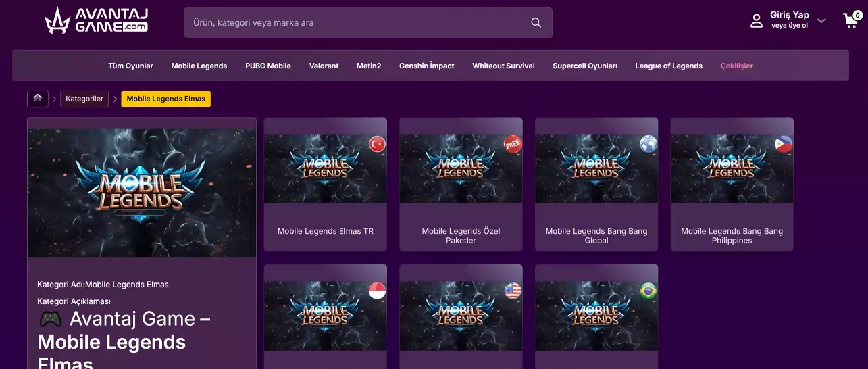This screenshot has width=868, height=369.
Task: Open Whiteout Survival menu item
Action: tap(503, 66)
